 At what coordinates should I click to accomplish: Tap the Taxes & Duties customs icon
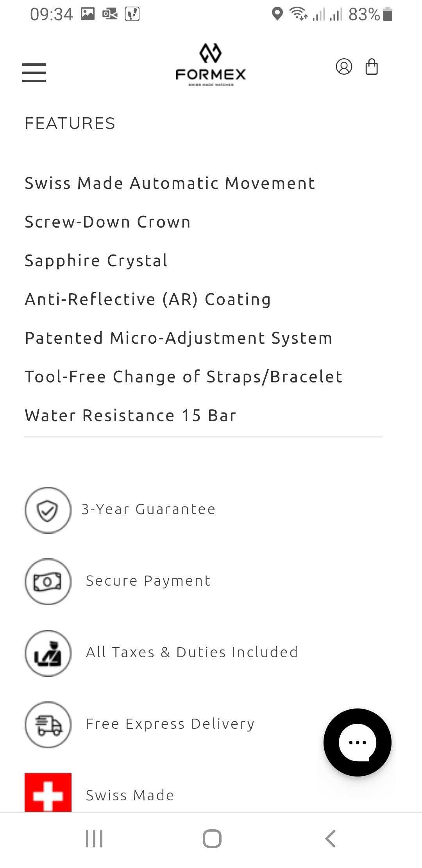tap(48, 653)
